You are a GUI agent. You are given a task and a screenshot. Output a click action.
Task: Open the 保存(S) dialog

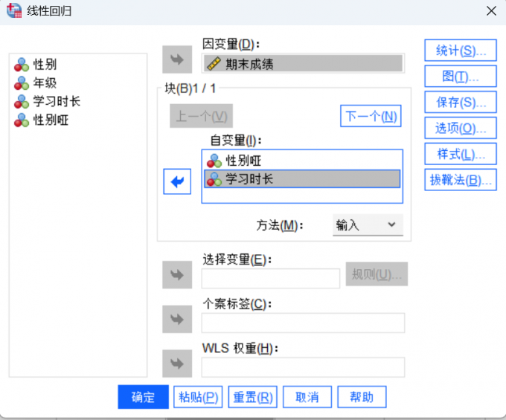[x=461, y=102]
